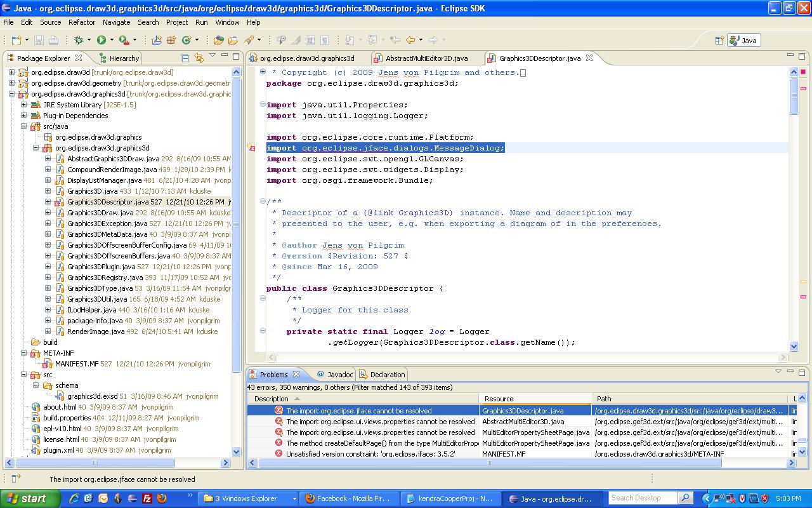The image size is (812, 508).
Task: Click the New file toolbar icon
Action: click(x=16, y=40)
